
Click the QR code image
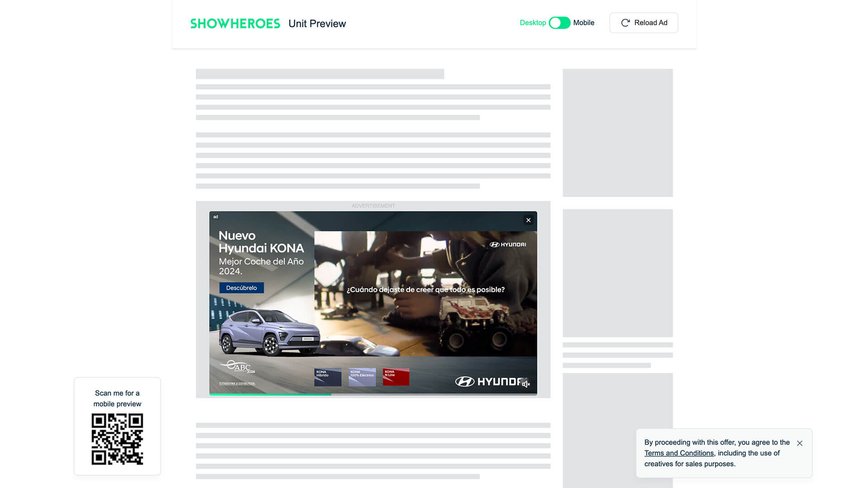(x=117, y=439)
